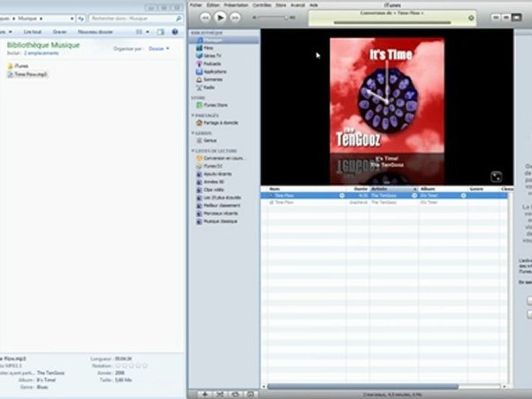
Task: Open the Explorer address bar history dropdown
Action: pos(72,19)
